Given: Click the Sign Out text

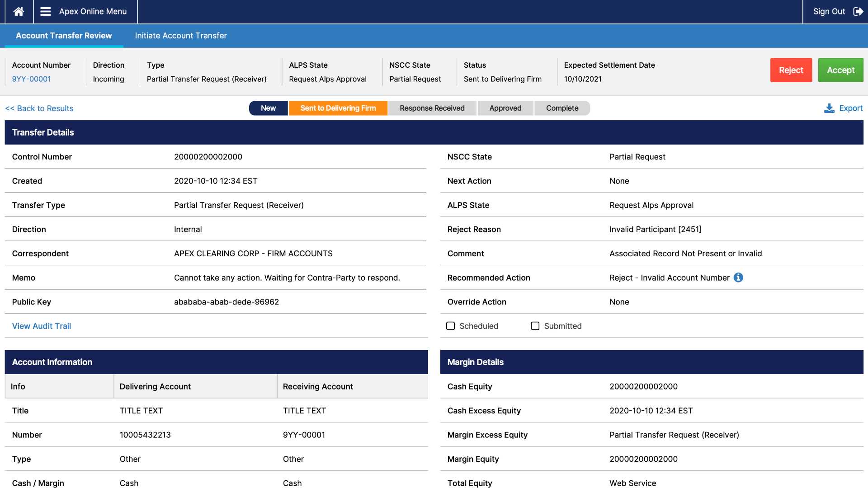Looking at the screenshot, I should (x=829, y=12).
